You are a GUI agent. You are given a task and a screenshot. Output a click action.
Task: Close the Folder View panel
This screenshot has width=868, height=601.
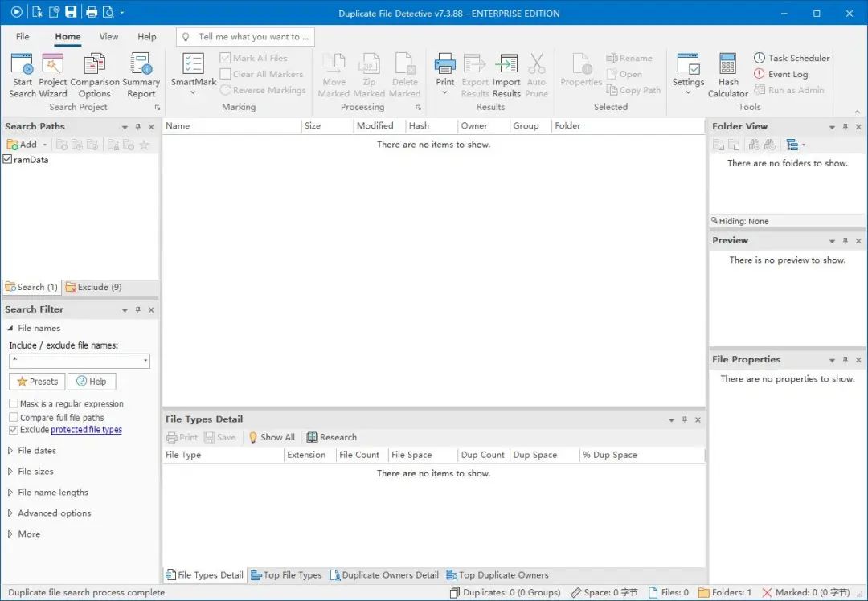(x=858, y=127)
